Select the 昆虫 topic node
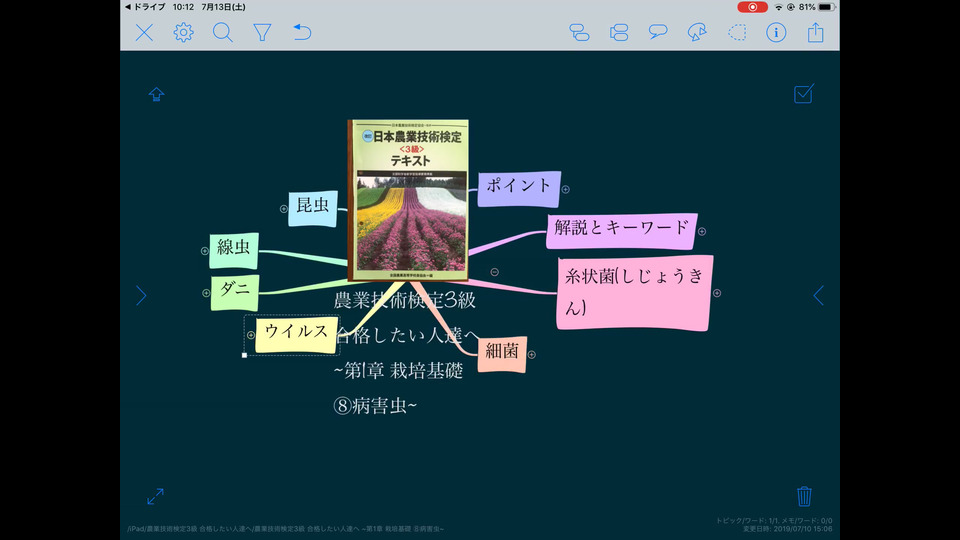 click(x=313, y=208)
